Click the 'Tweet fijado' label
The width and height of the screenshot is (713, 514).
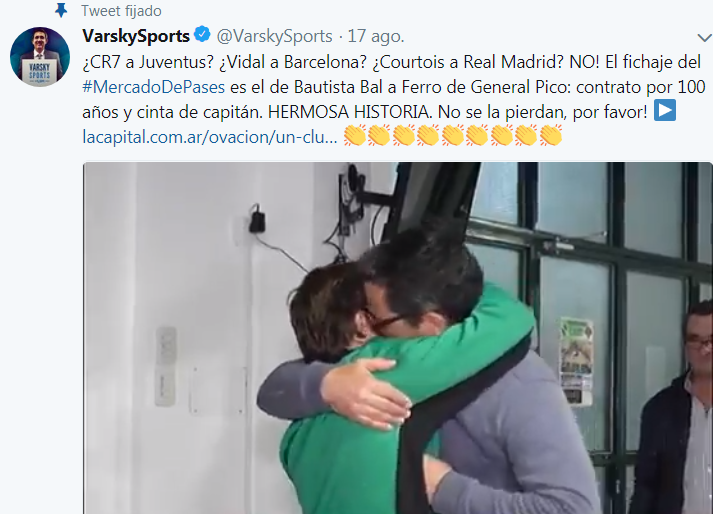click(121, 10)
